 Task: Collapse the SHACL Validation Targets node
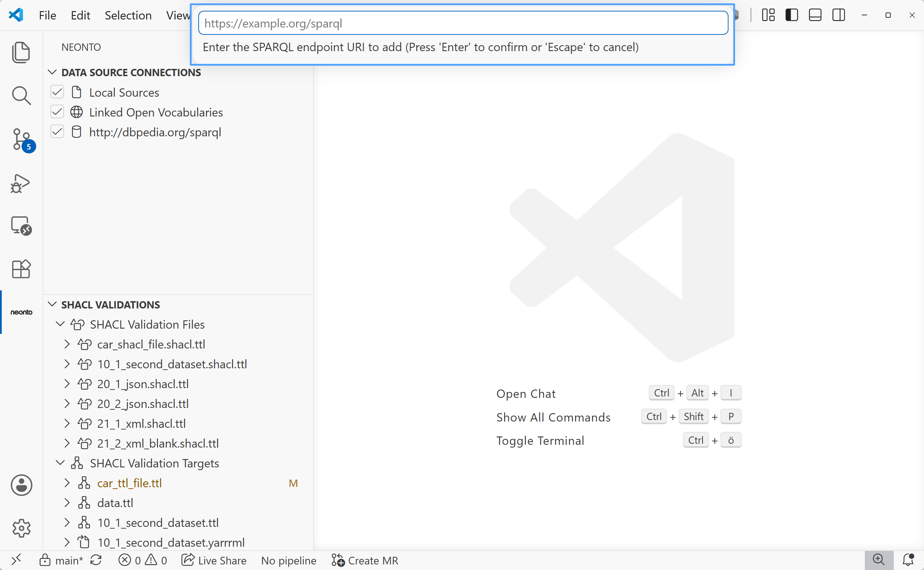pyautogui.click(x=60, y=463)
